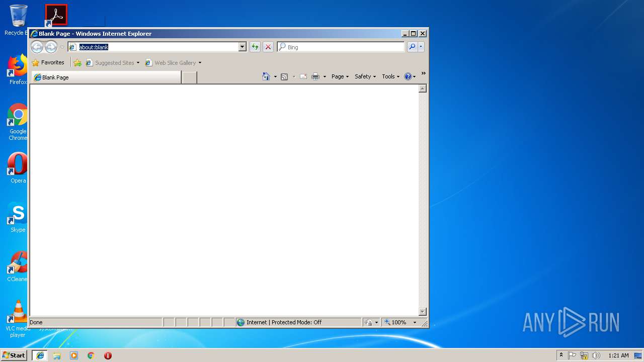
Task: Click the Refresh page icon
Action: 255,47
